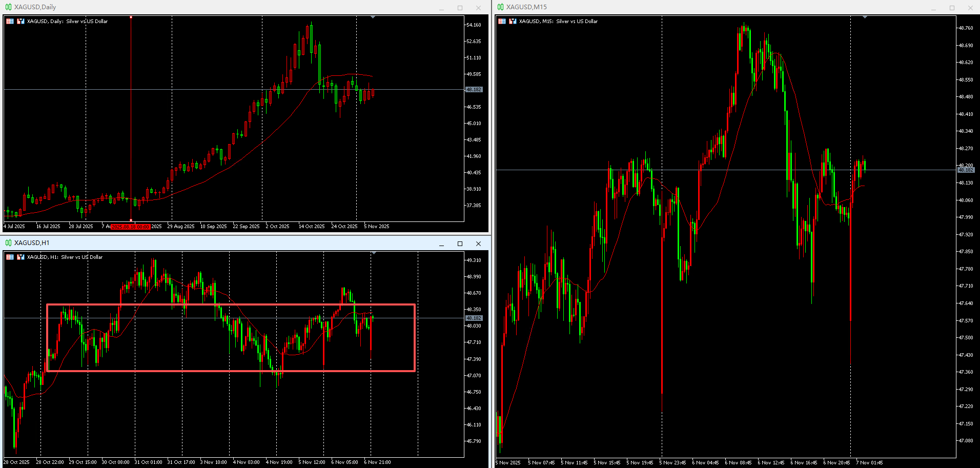This screenshot has height=468, width=980.
Task: Maximize the XAGUSD,M15 chart window
Action: coord(952,8)
